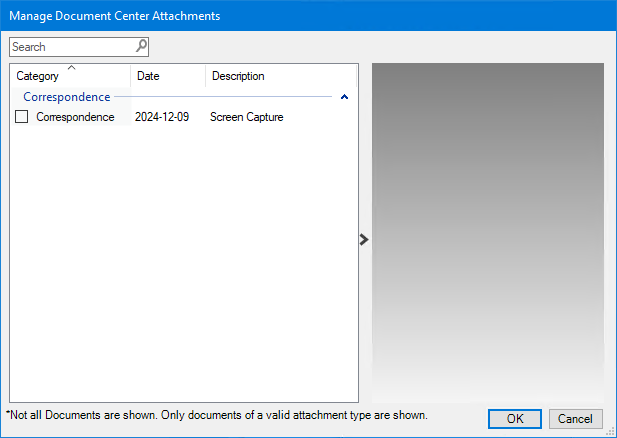Select the Correspondence category cell in row
617x438 pixels.
pyautogui.click(x=75, y=117)
